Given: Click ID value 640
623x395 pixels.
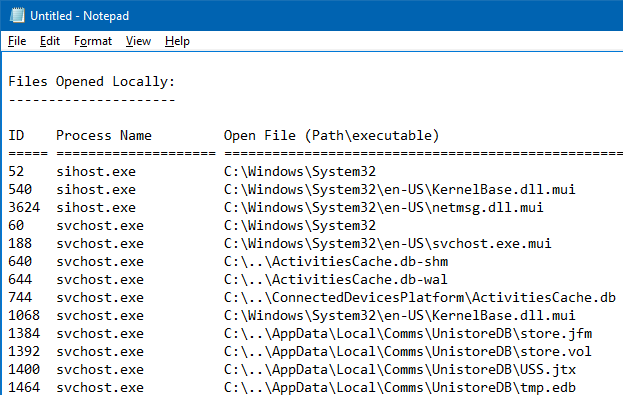Looking at the screenshot, I should [20, 261].
